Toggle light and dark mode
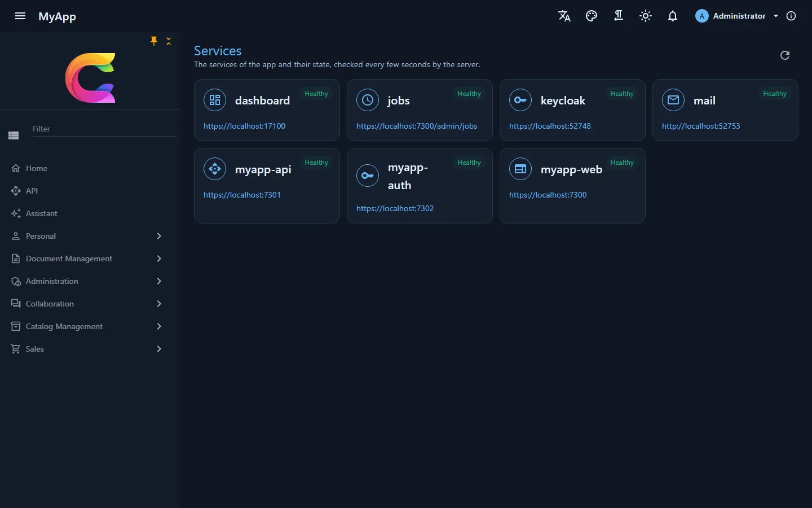The image size is (812, 508). (x=646, y=16)
